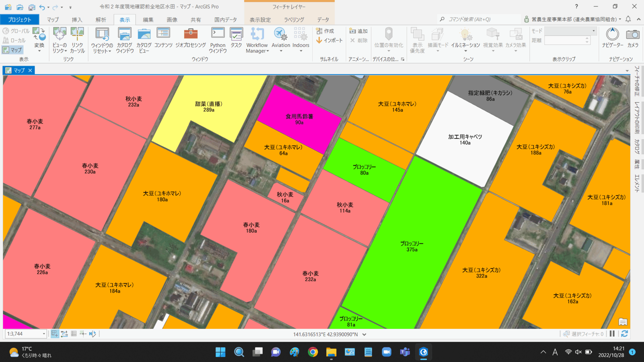Click the Project (プロジェクト) button

[x=20, y=20]
